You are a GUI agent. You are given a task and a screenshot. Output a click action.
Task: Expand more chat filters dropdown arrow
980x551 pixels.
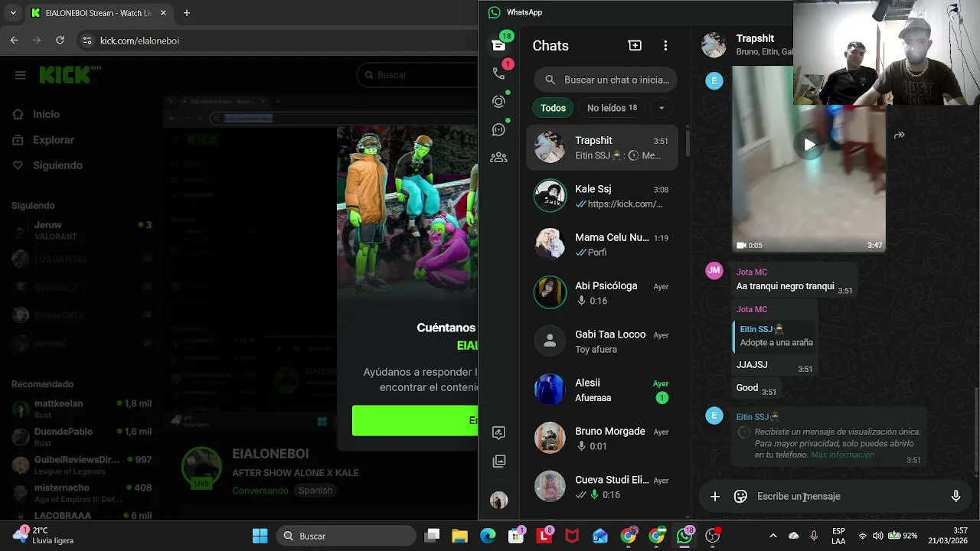pos(661,108)
